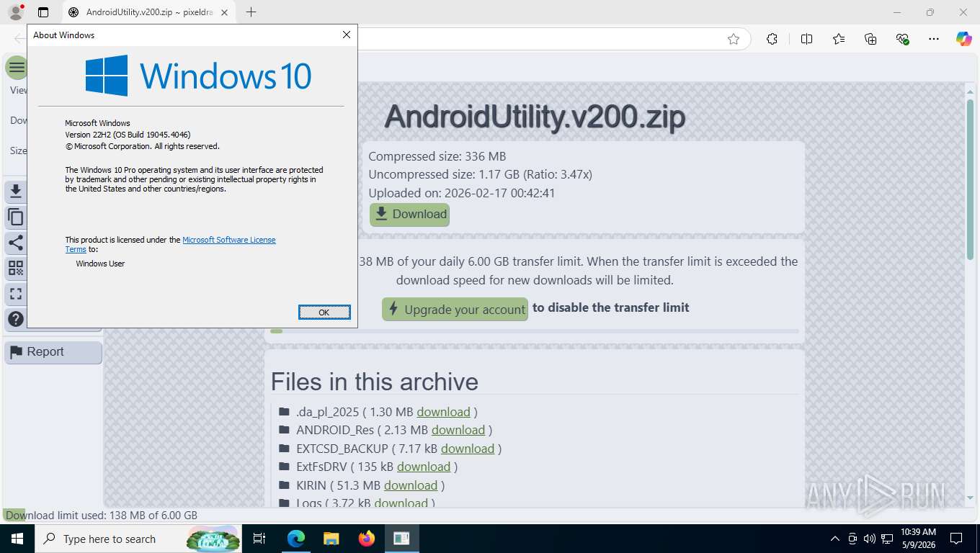The image size is (980, 553).
Task: Open File Explorer from the taskbar
Action: (x=331, y=539)
